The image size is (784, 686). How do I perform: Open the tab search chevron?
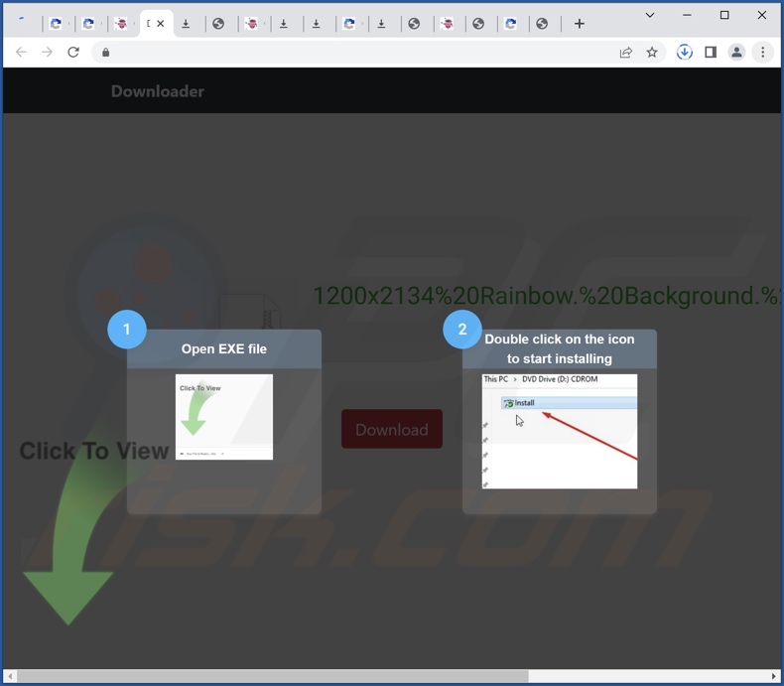point(649,15)
